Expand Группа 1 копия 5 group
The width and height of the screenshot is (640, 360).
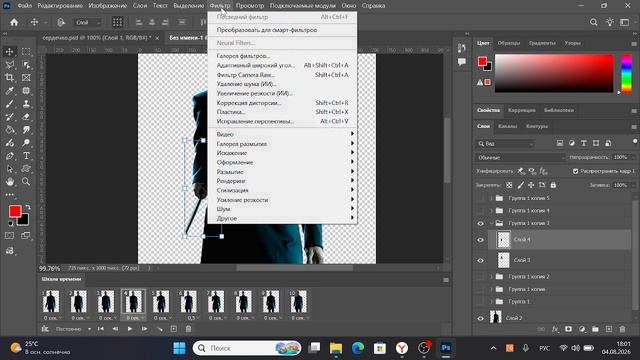pyautogui.click(x=491, y=198)
